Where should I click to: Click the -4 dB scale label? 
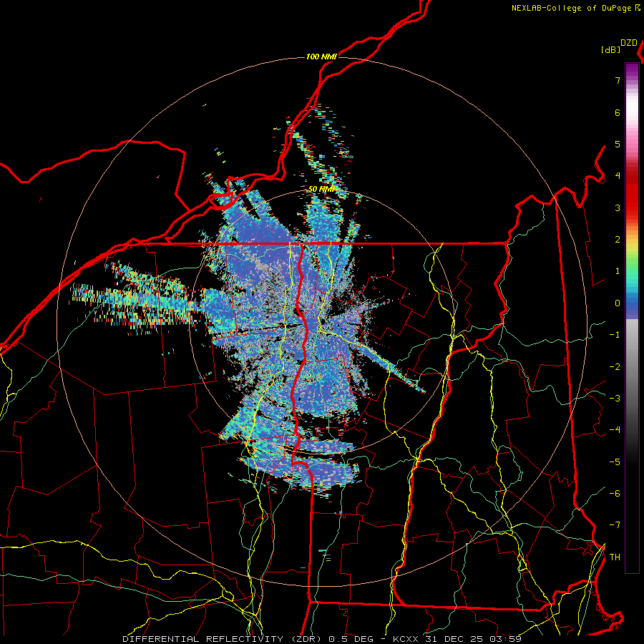click(x=615, y=430)
